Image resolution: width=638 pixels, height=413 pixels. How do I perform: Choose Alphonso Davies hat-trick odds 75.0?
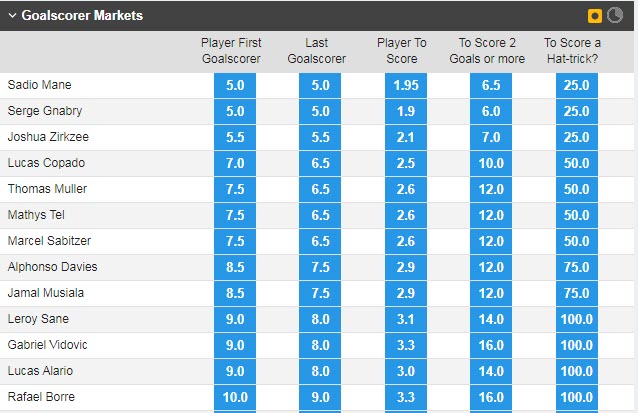pyautogui.click(x=577, y=267)
